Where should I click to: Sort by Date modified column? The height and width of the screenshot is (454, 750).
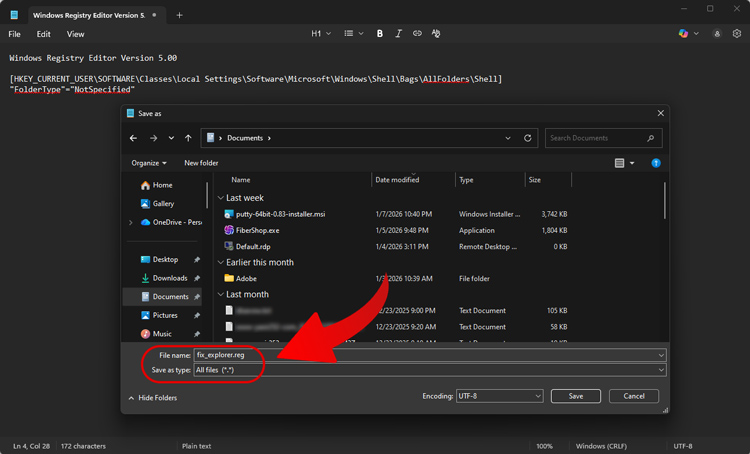click(397, 180)
